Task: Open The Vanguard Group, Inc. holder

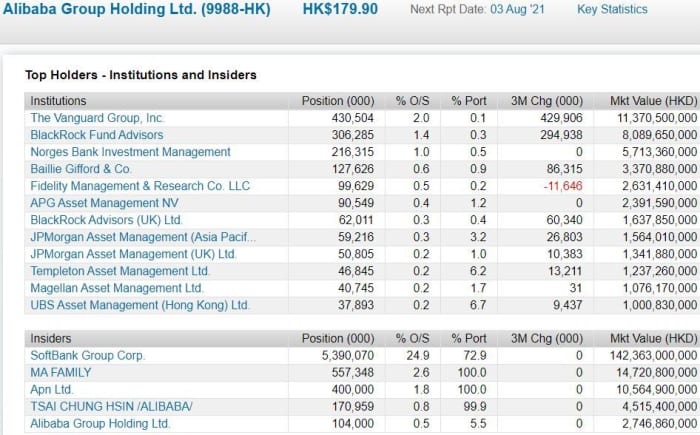Action: [x=97, y=118]
